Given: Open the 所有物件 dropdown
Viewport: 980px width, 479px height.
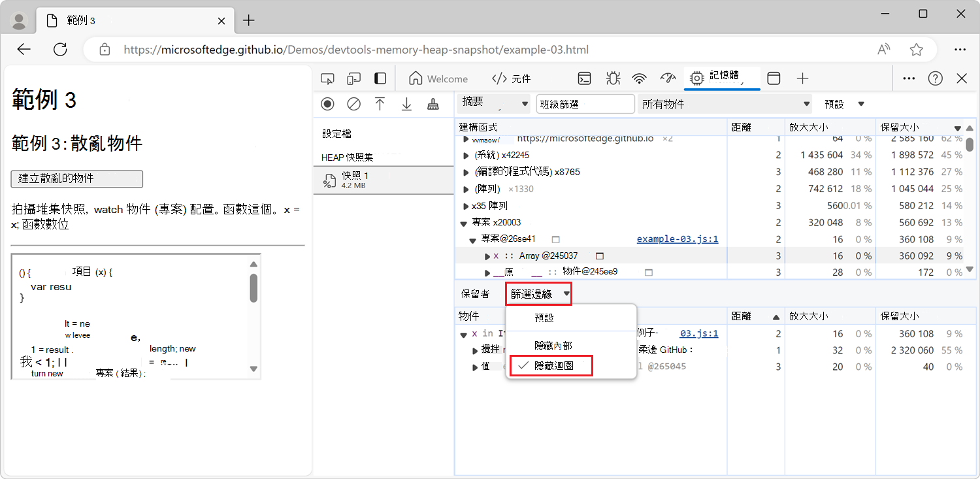Looking at the screenshot, I should 725,104.
